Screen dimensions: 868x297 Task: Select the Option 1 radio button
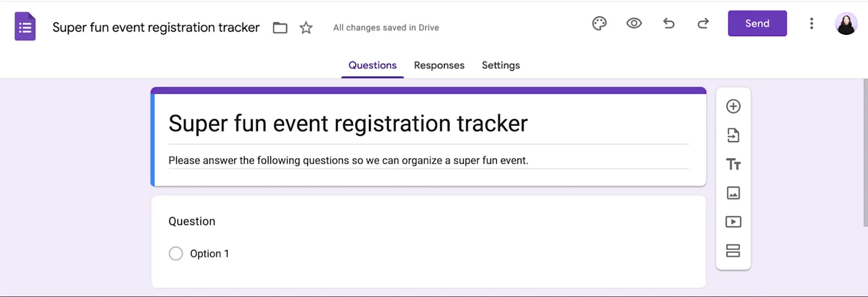[x=176, y=254]
